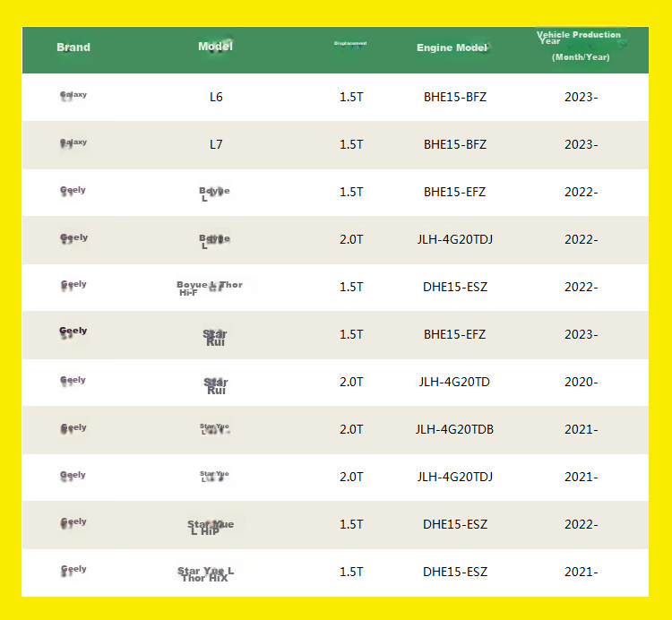Click '2022-' in the Star Yue L HiP row
The image size is (672, 620).
tap(581, 524)
